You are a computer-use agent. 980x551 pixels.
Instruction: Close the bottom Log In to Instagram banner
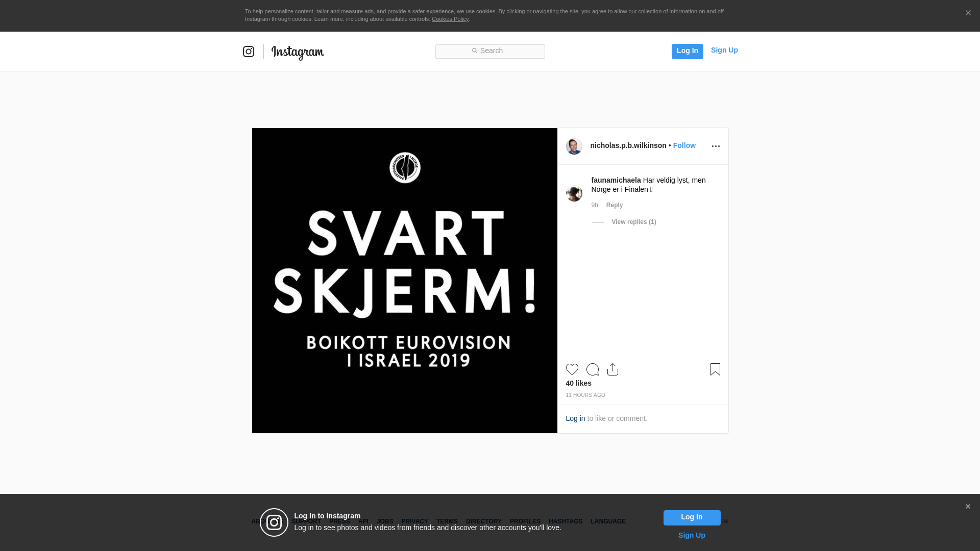point(968,507)
